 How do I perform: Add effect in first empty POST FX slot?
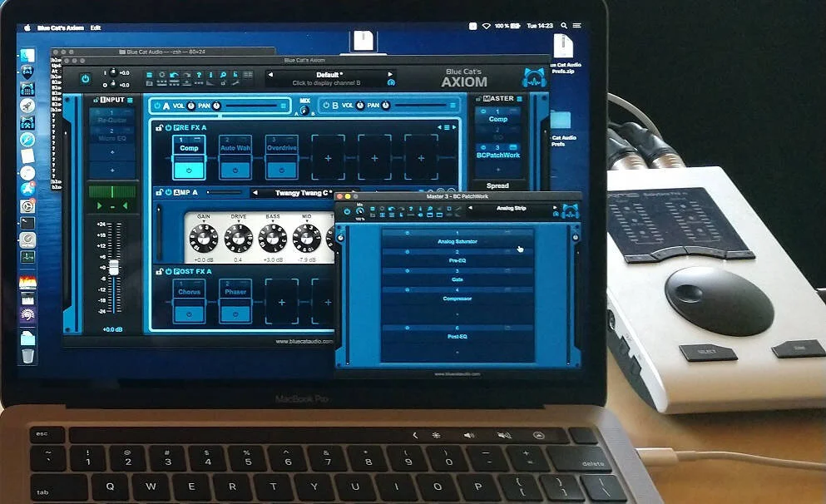click(x=281, y=302)
